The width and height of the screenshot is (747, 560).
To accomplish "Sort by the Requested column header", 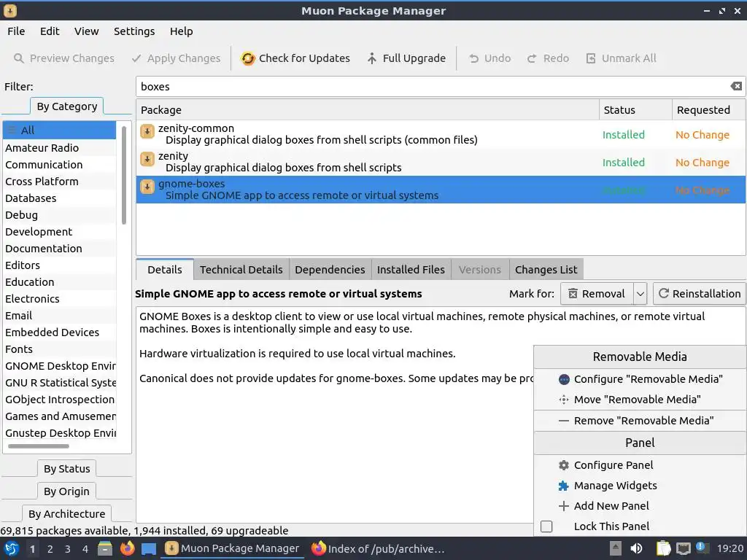I will [708, 110].
